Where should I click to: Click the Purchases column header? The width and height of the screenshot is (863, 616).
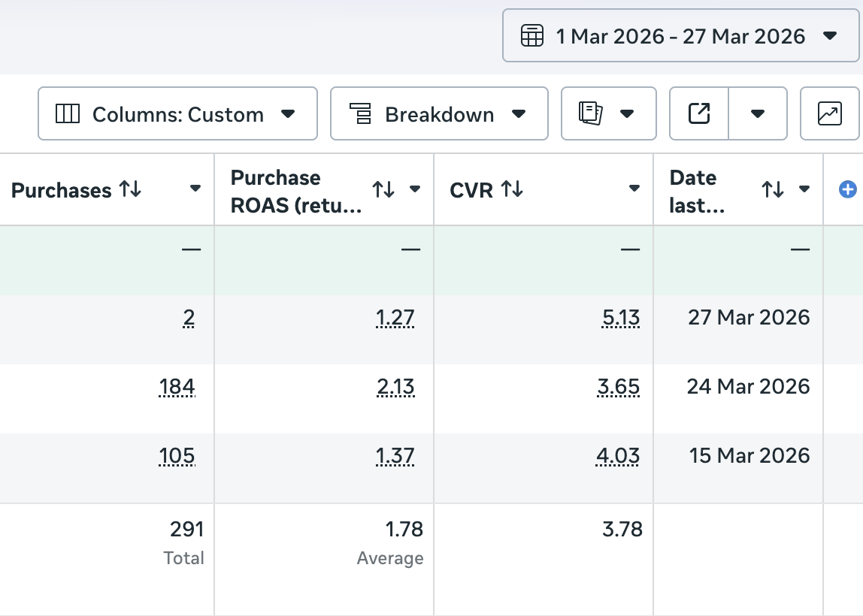click(61, 190)
